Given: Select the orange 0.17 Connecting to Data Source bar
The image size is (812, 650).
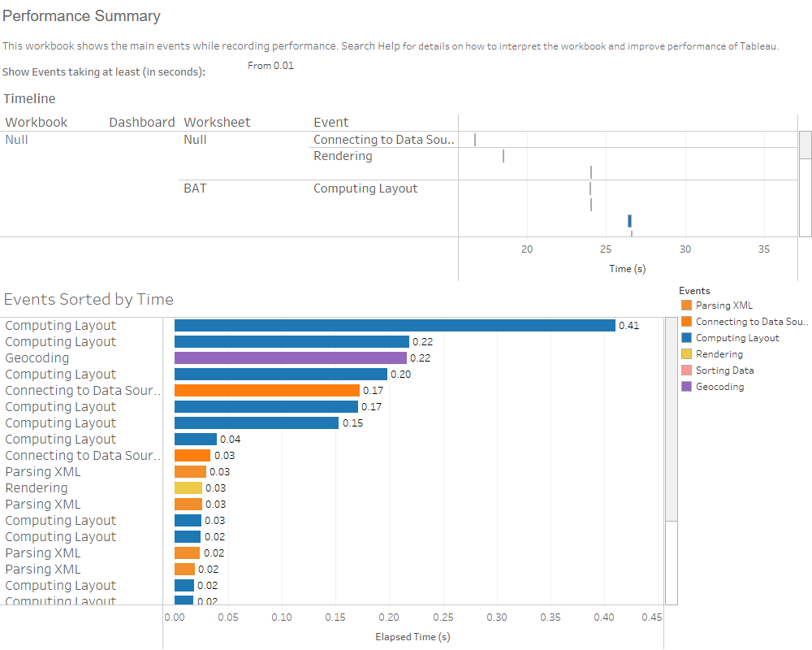Looking at the screenshot, I should (x=266, y=390).
